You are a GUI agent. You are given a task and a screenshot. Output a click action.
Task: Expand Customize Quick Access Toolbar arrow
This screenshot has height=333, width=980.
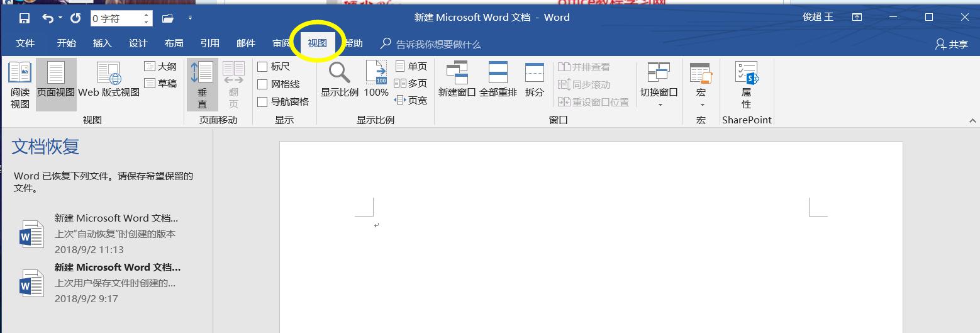click(x=190, y=18)
